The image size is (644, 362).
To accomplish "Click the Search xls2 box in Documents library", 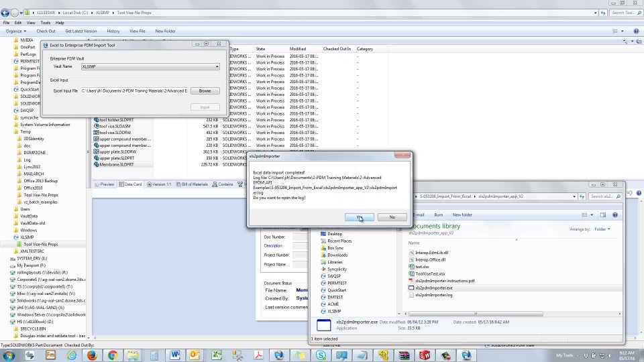I will (604, 196).
